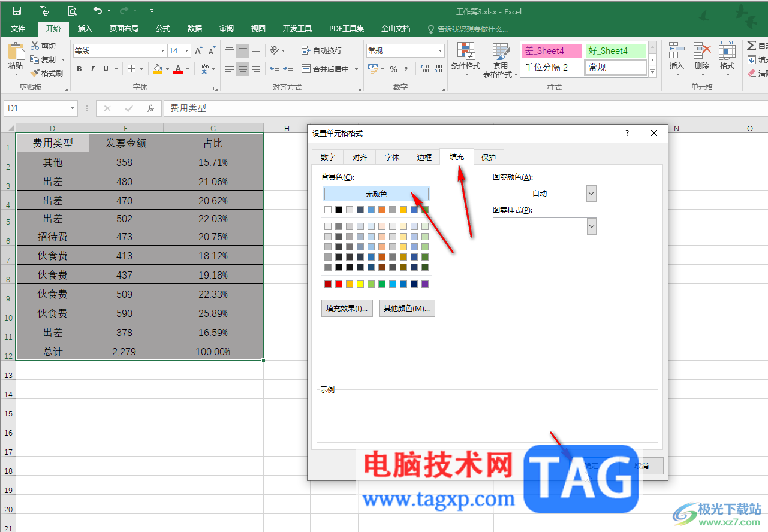Viewport: 768px width, 532px height.
Task: Click More Colors (其他颜色) button
Action: click(x=407, y=308)
